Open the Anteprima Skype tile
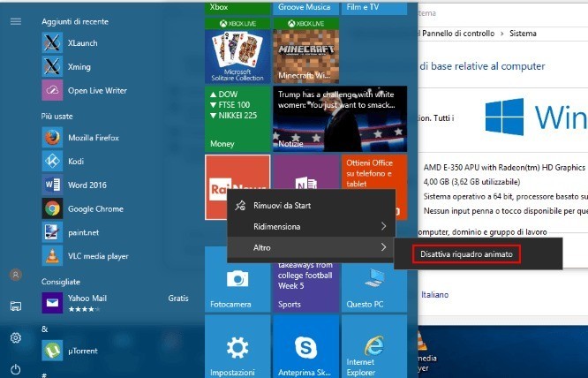 click(x=306, y=346)
